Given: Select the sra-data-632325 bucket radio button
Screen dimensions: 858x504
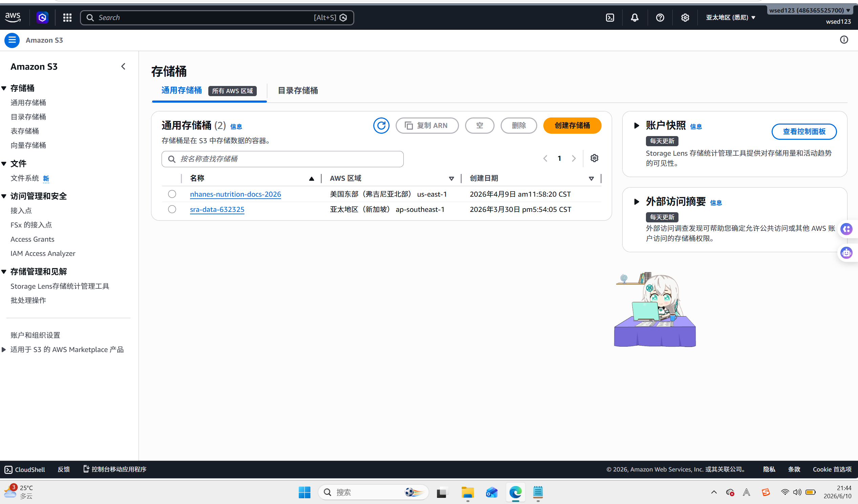Looking at the screenshot, I should point(172,209).
